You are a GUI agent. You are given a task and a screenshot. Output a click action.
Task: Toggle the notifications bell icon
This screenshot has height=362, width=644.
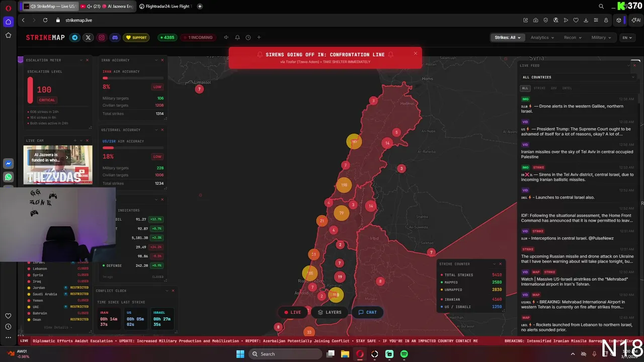pos(237,37)
